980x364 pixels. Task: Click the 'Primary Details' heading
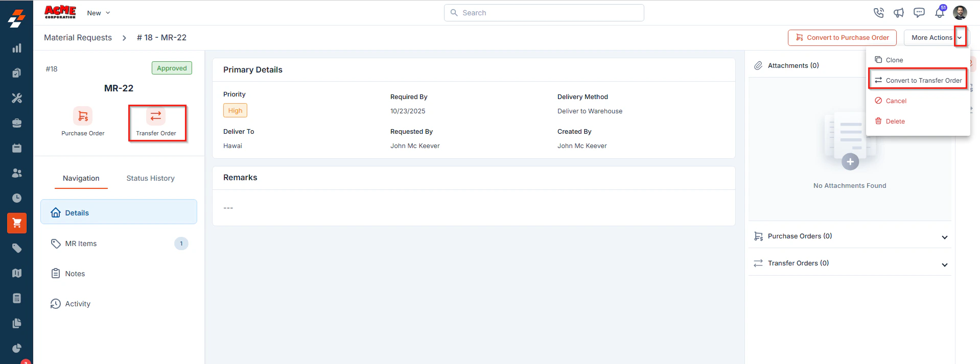coord(252,69)
